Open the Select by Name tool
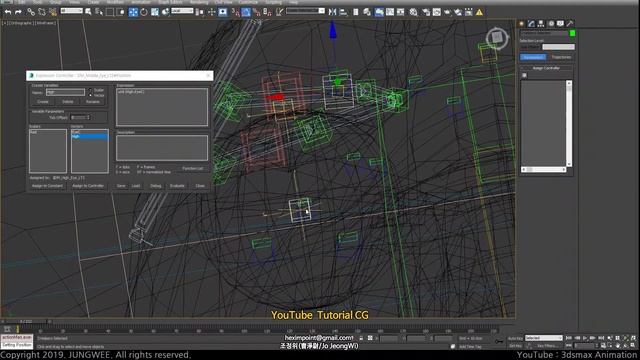 pyautogui.click(x=99, y=12)
